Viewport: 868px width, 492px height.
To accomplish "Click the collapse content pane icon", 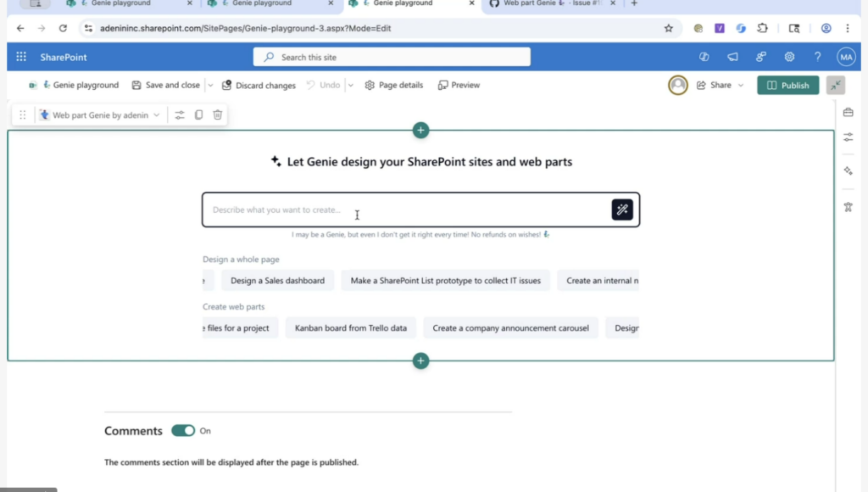I will point(835,85).
